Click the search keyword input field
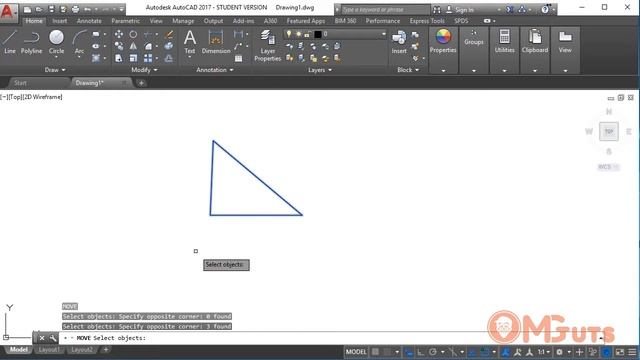This screenshot has height=360, width=640. (385, 9)
